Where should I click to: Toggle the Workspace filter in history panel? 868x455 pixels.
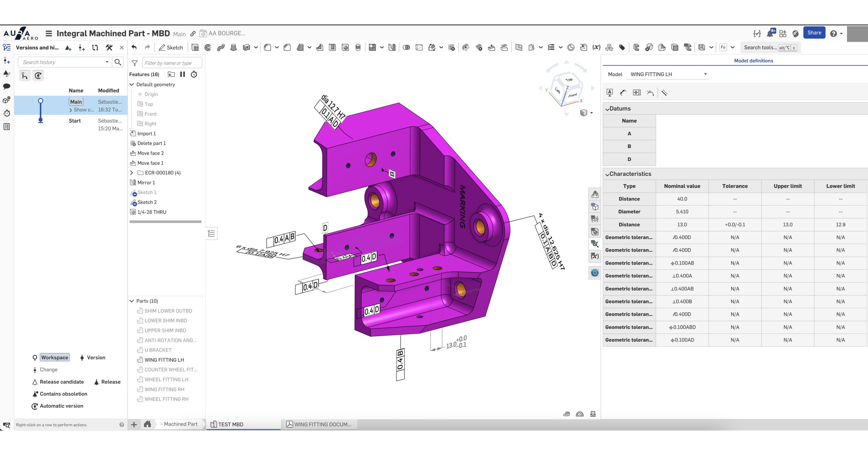pyautogui.click(x=54, y=357)
